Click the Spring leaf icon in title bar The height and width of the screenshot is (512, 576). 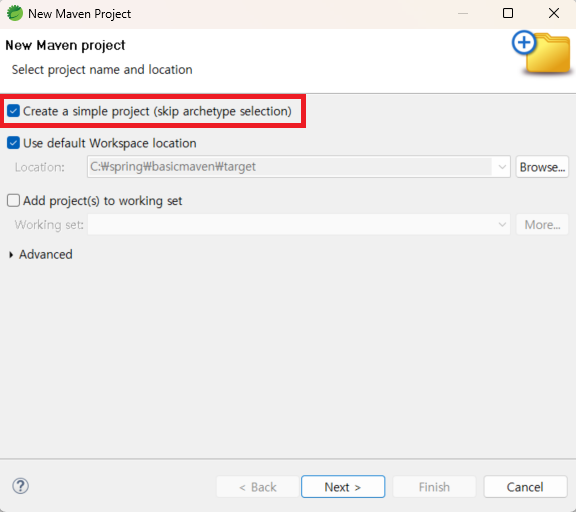15,14
